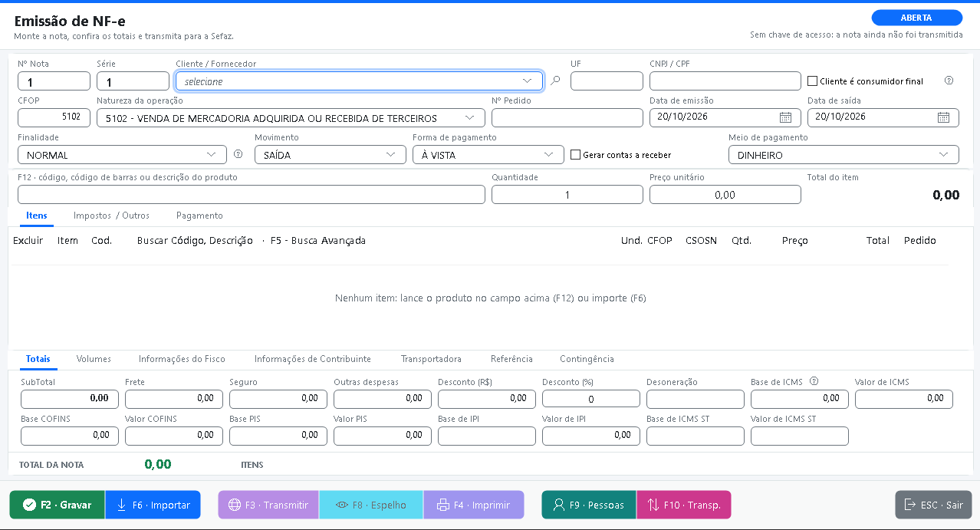Click the ABERTA status badge
Viewport: 980px width, 530px height.
tap(916, 18)
